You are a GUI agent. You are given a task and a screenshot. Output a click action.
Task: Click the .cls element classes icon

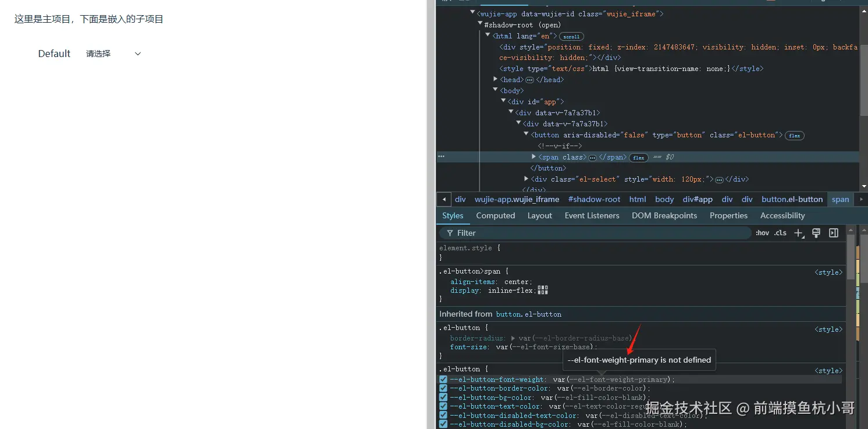[780, 233]
